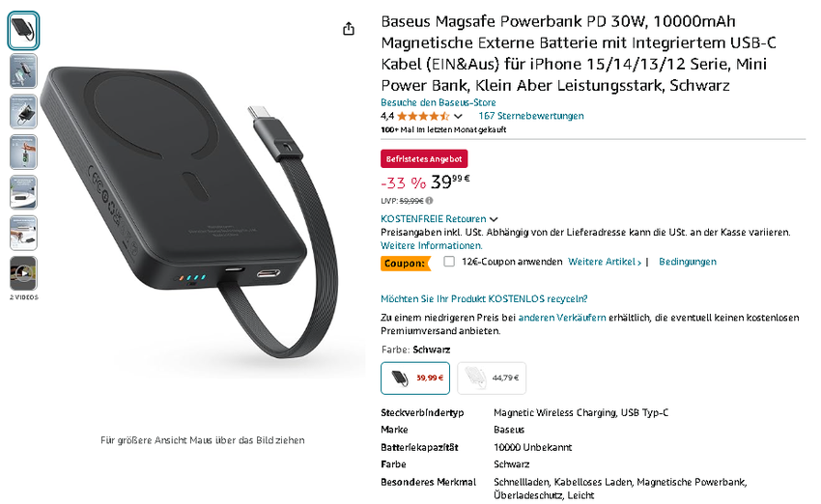Screen dimensions: 821x504
Task: Choose the white color variant for 44,79 €
Action: click(492, 378)
